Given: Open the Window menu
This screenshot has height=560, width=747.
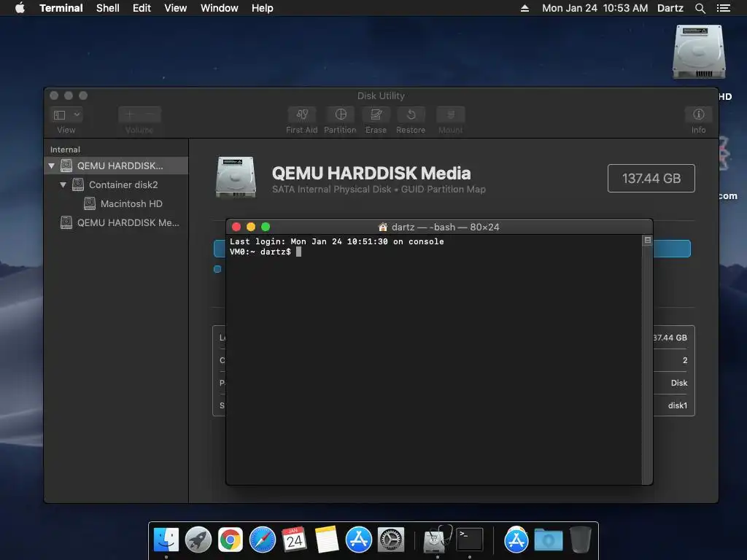Looking at the screenshot, I should pos(219,8).
